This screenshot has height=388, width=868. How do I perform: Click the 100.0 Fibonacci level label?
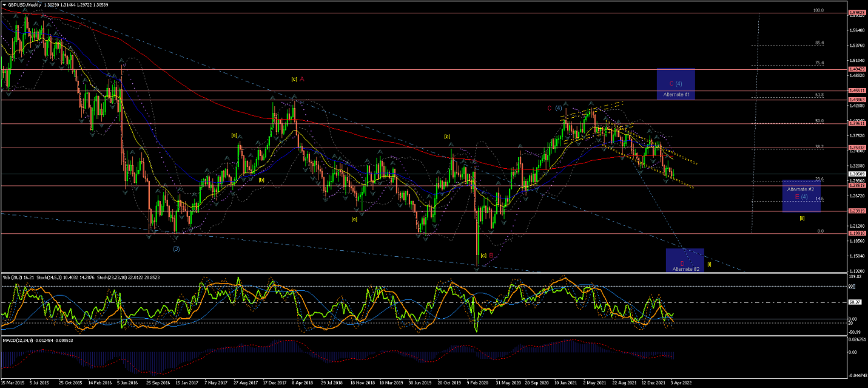point(818,10)
